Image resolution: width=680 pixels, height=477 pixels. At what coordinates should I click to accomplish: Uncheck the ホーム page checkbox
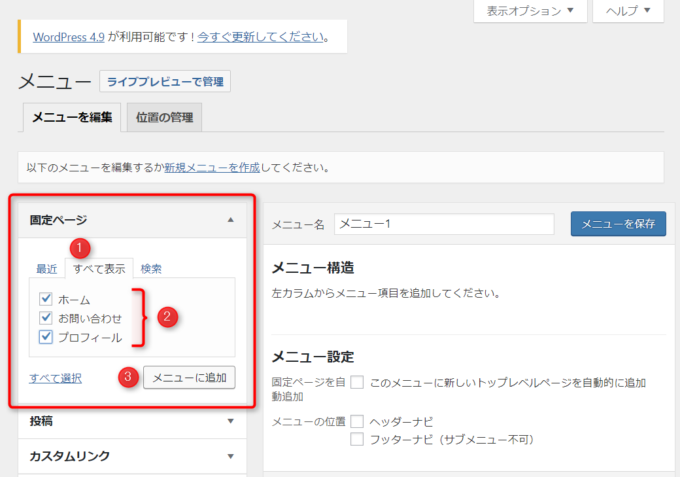46,299
